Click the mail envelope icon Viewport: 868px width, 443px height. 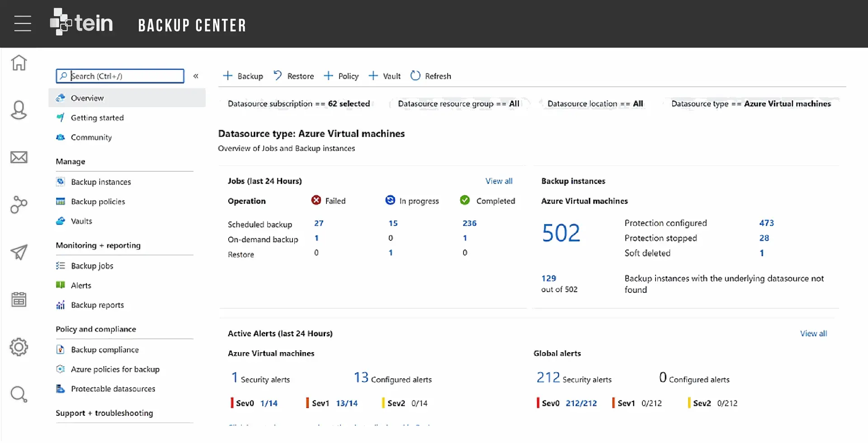[19, 157]
